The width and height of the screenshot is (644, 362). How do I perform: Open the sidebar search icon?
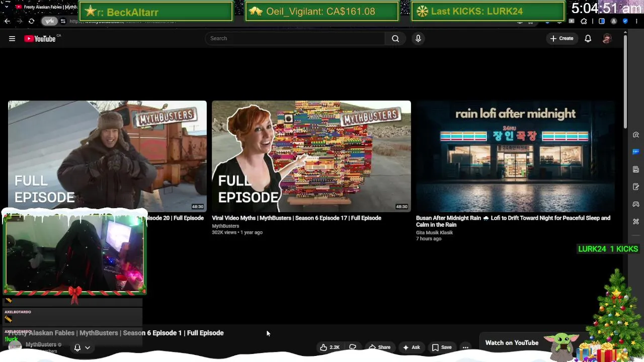[x=636, y=135]
